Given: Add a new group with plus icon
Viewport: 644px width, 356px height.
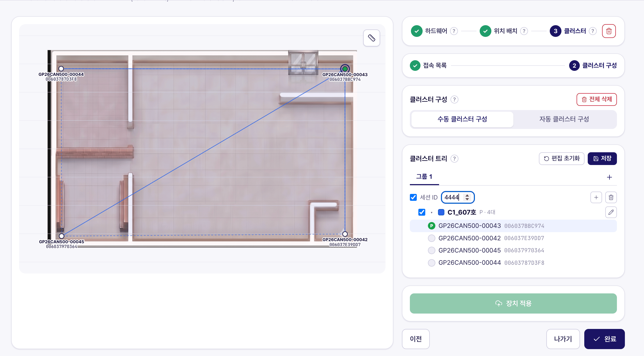Looking at the screenshot, I should pyautogui.click(x=609, y=177).
